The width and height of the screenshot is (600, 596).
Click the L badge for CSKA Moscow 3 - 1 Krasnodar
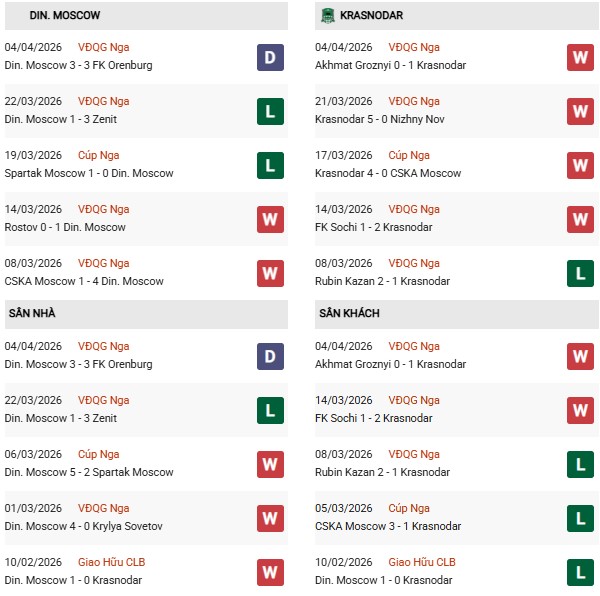tap(581, 518)
